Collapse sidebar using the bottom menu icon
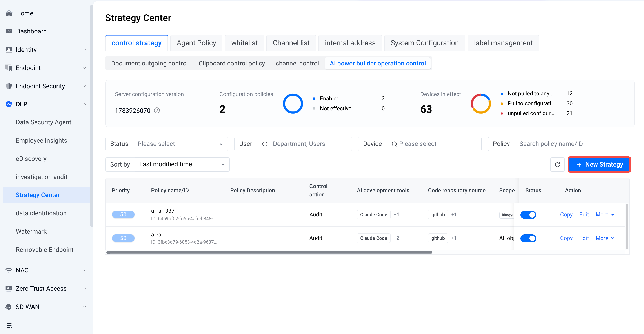 (x=9, y=325)
